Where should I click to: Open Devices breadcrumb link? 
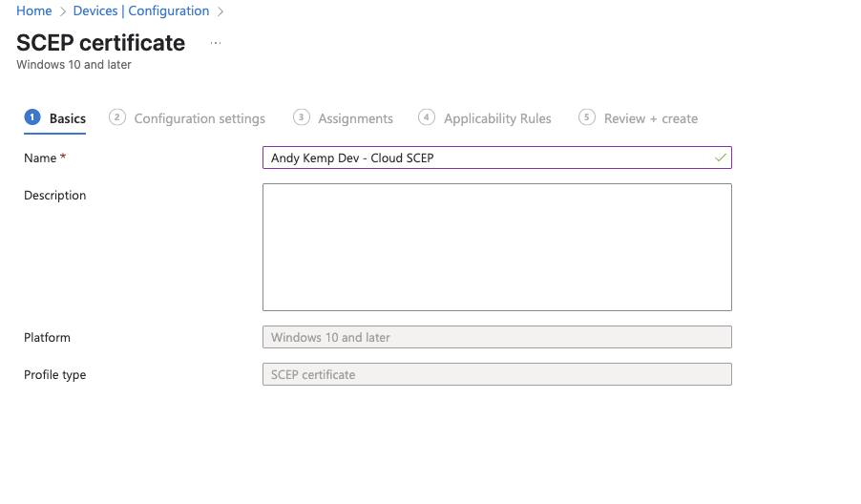pos(95,11)
